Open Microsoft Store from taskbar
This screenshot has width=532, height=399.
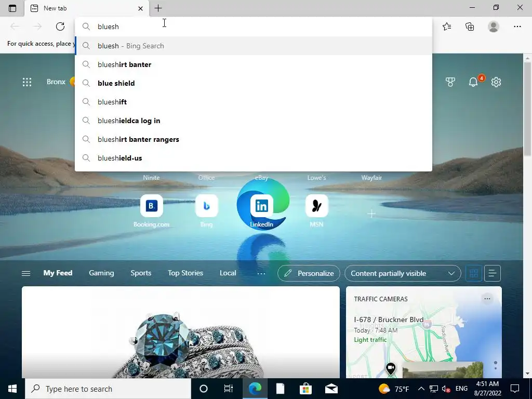point(305,389)
